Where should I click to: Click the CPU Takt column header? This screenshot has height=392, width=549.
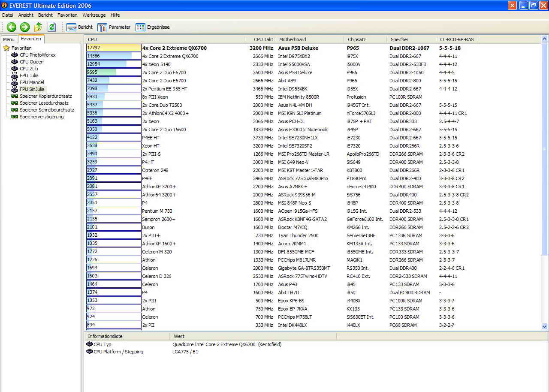point(260,39)
